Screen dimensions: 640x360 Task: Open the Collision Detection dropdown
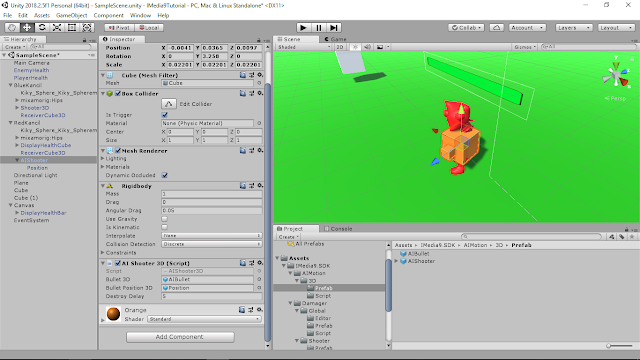tap(211, 244)
